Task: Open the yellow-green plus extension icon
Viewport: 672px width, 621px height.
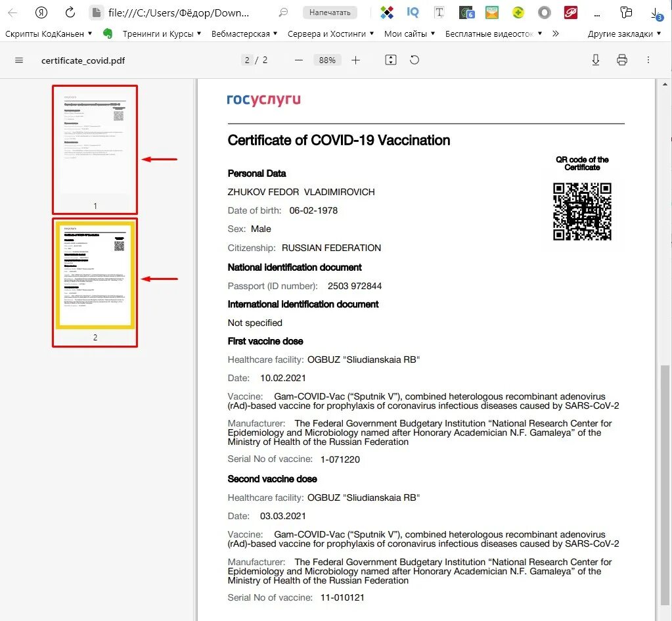Action: point(518,13)
